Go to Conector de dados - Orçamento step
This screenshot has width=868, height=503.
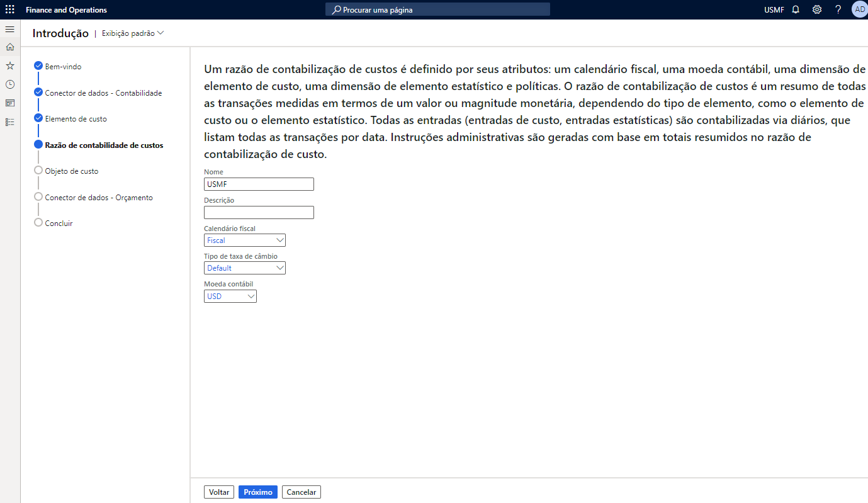point(99,198)
